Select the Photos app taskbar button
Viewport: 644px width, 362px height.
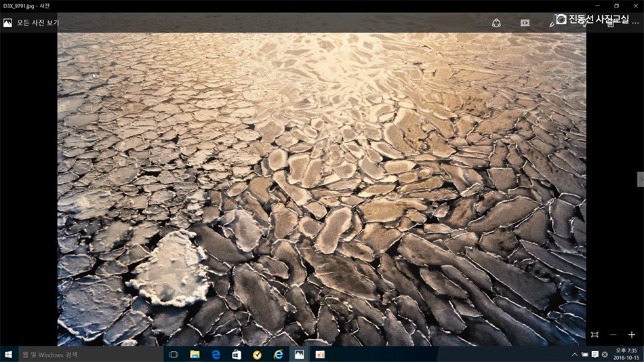pyautogui.click(x=300, y=354)
